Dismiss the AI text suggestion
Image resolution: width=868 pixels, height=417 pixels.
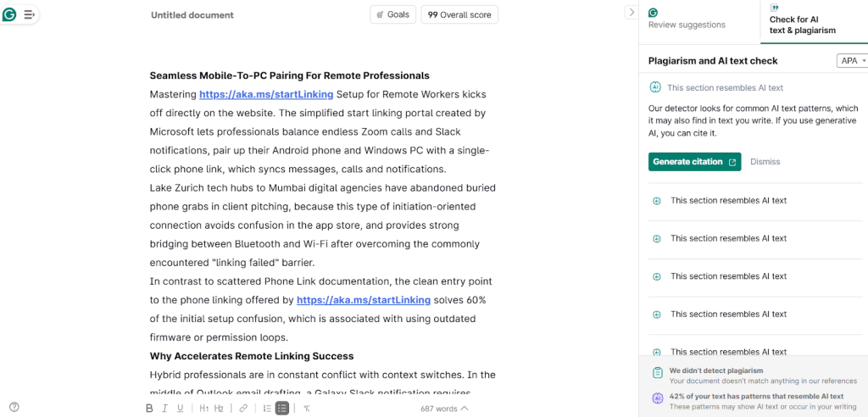(765, 162)
